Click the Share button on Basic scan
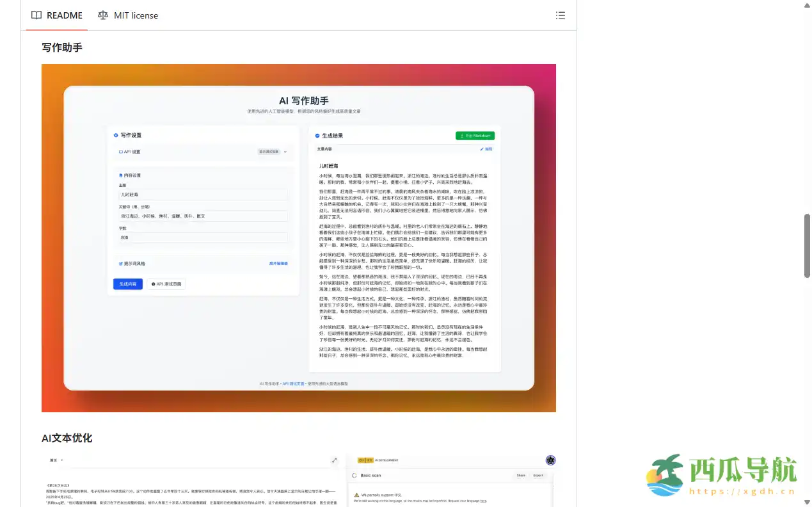The image size is (812, 507). pyautogui.click(x=521, y=475)
